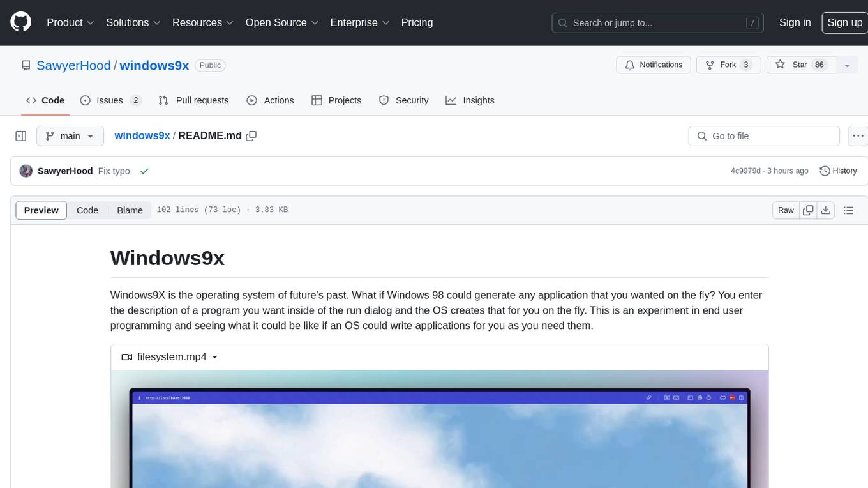The image size is (868, 488).
Task: Open the GitHub homepage logo
Action: pyautogui.click(x=20, y=22)
